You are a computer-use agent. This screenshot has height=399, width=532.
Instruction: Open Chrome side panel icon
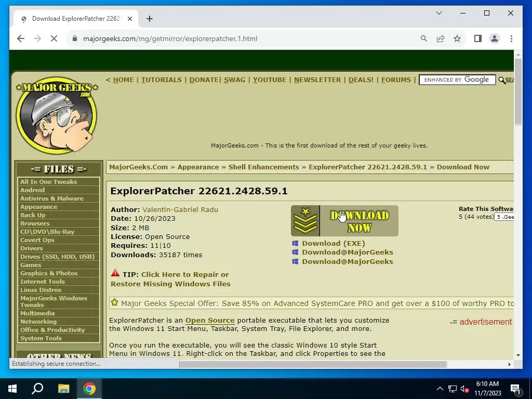click(x=478, y=38)
